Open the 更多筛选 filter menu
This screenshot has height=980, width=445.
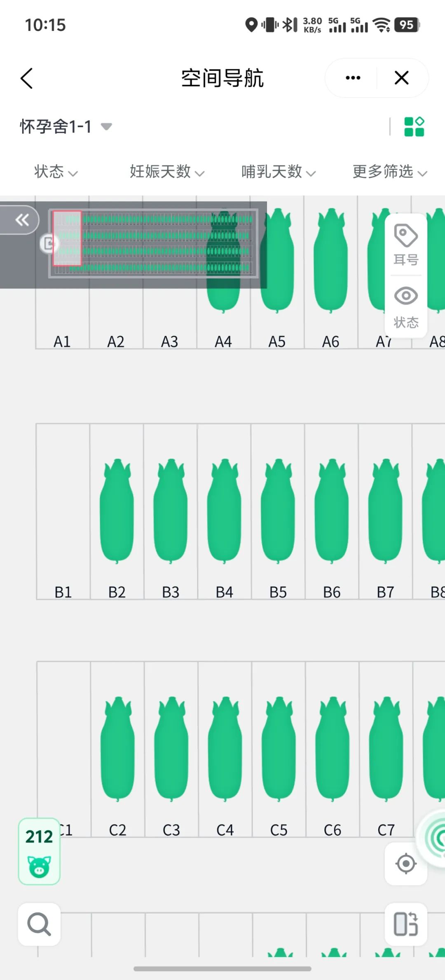pyautogui.click(x=389, y=172)
